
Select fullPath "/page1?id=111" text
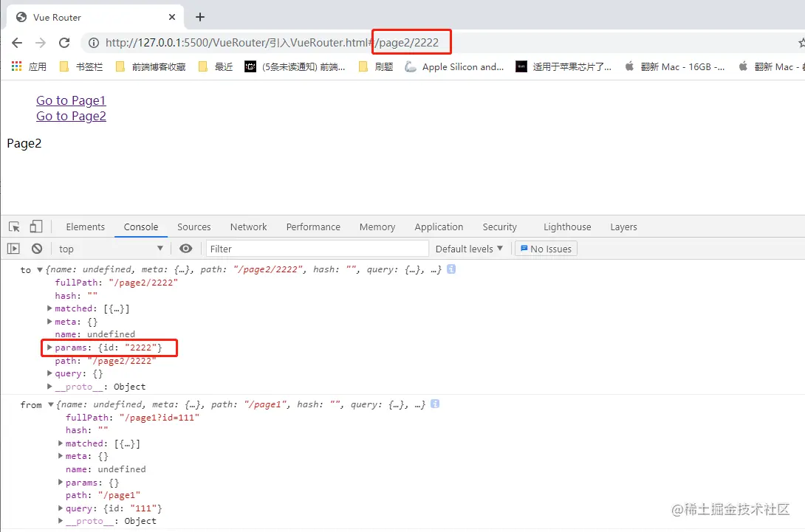pos(159,418)
